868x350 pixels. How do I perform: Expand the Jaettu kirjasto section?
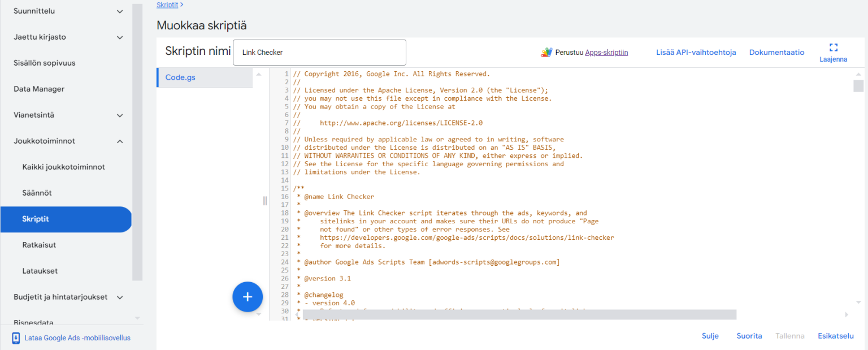pyautogui.click(x=120, y=37)
